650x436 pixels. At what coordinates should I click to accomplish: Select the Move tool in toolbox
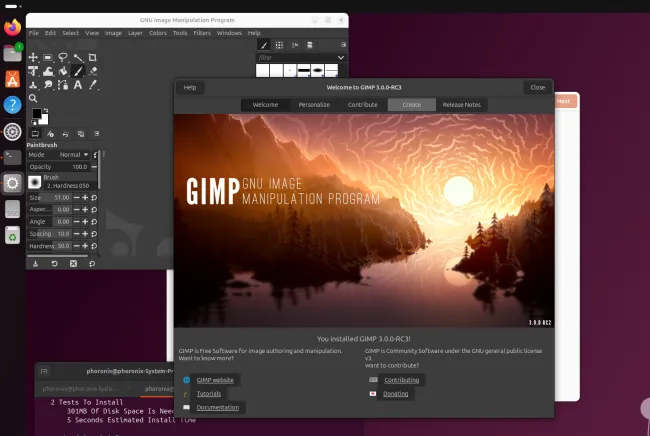(x=33, y=58)
